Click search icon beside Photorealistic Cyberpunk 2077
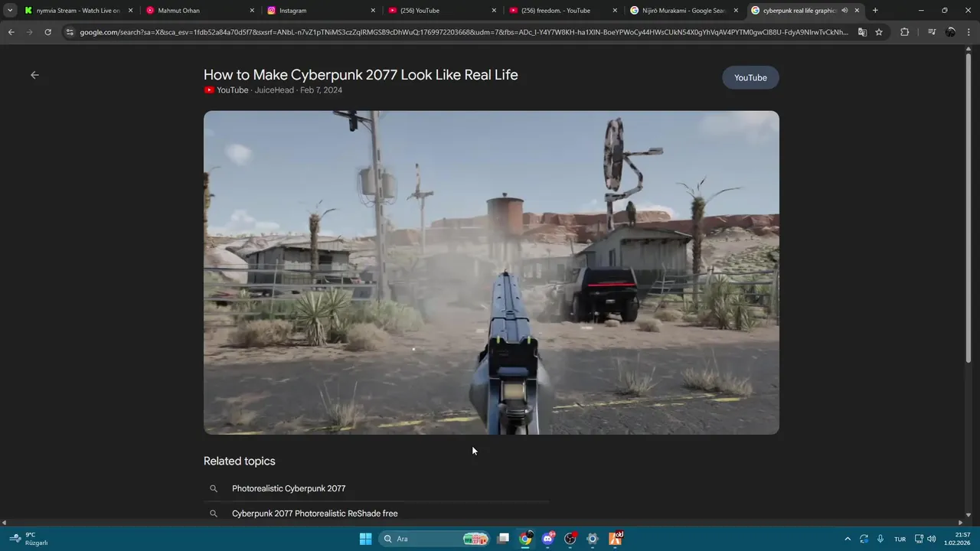The width and height of the screenshot is (980, 551). [x=214, y=488]
